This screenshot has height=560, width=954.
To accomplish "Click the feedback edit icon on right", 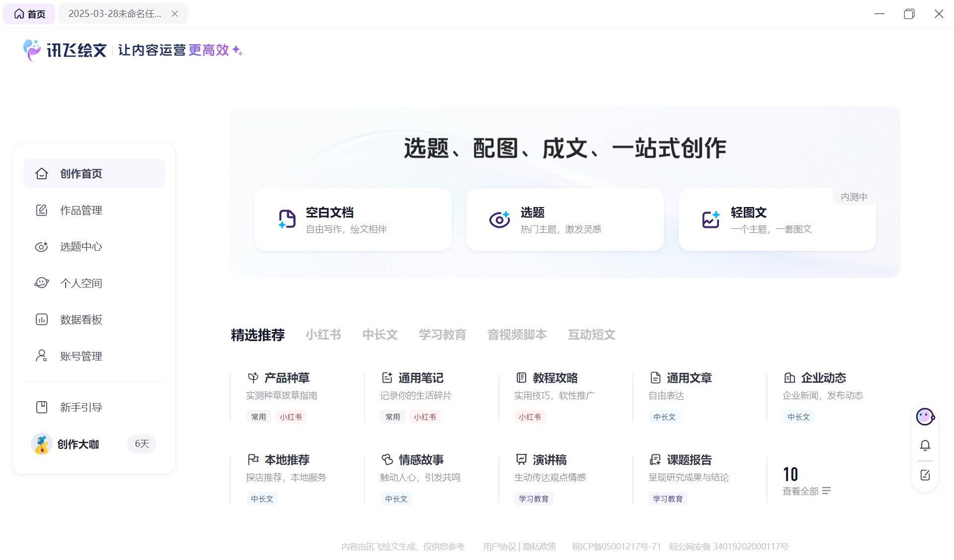I will (925, 475).
